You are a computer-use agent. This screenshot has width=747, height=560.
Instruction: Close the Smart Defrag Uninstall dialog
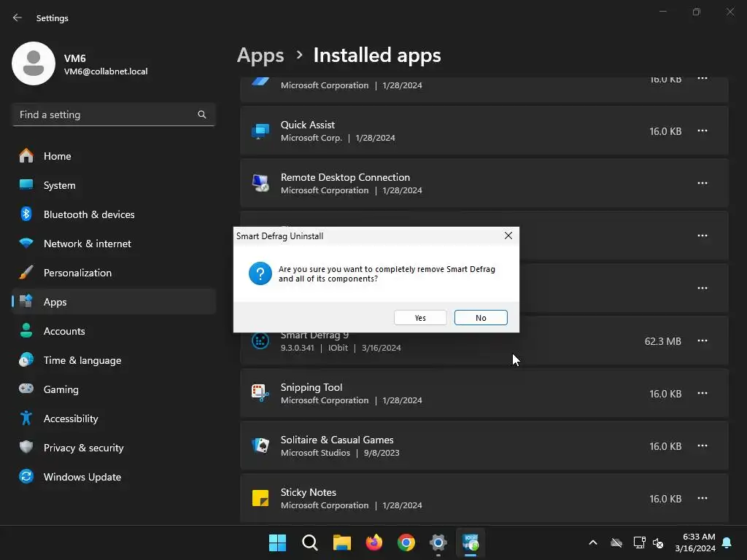[x=508, y=236]
